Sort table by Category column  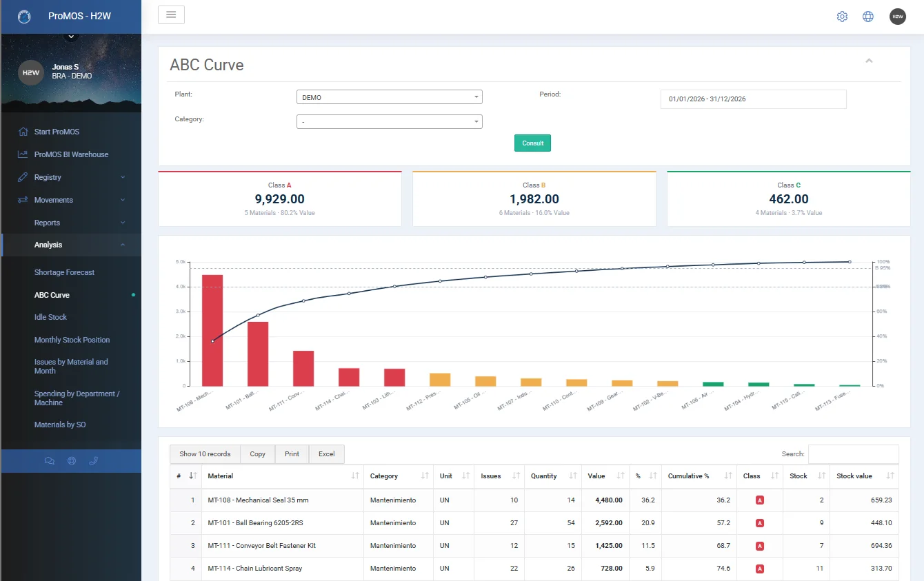coord(399,476)
